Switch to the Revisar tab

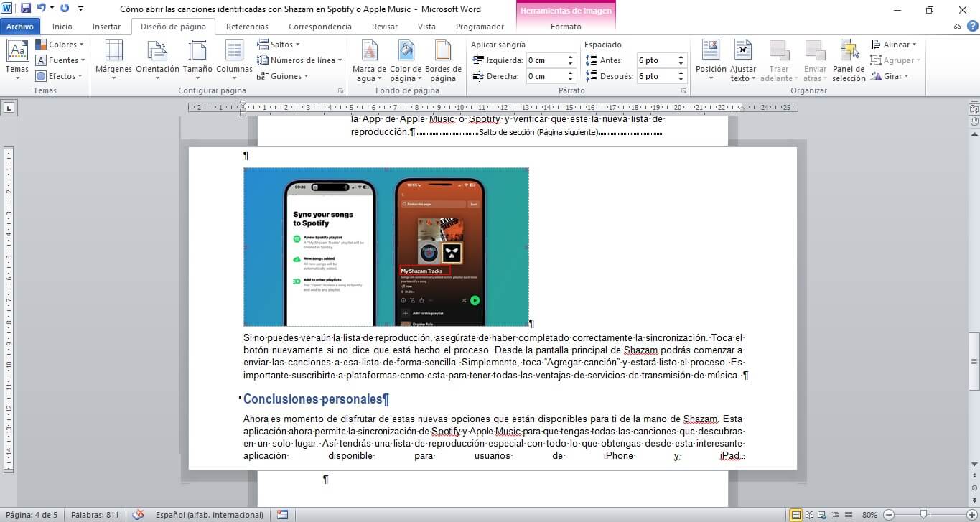(385, 27)
